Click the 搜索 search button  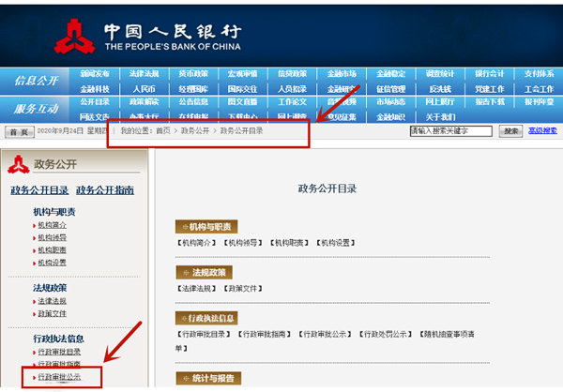(510, 131)
